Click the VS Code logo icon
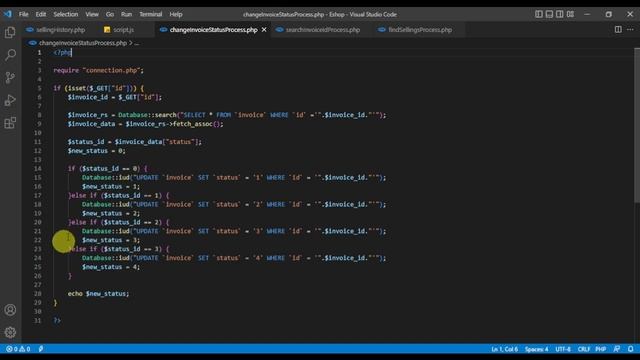This screenshot has height=360, width=640. (8, 14)
